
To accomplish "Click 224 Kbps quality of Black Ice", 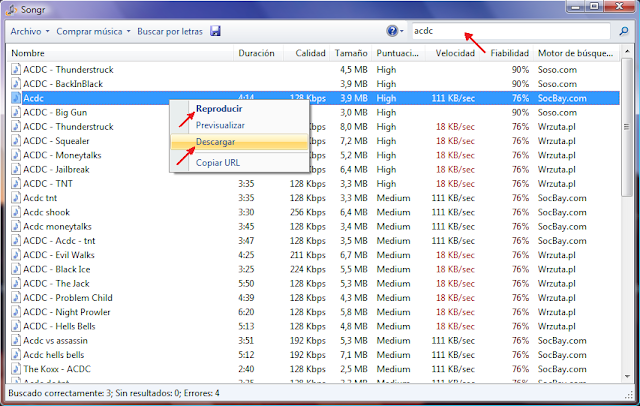I will click(308, 269).
